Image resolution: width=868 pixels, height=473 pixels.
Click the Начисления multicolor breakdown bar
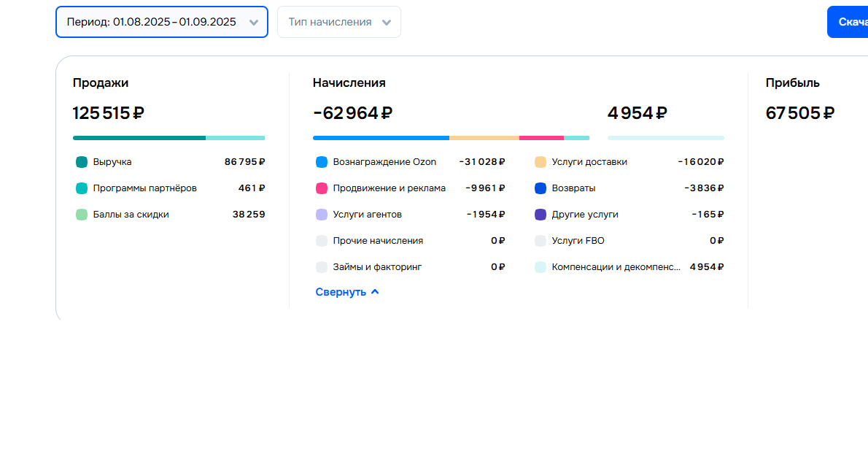pyautogui.click(x=451, y=137)
